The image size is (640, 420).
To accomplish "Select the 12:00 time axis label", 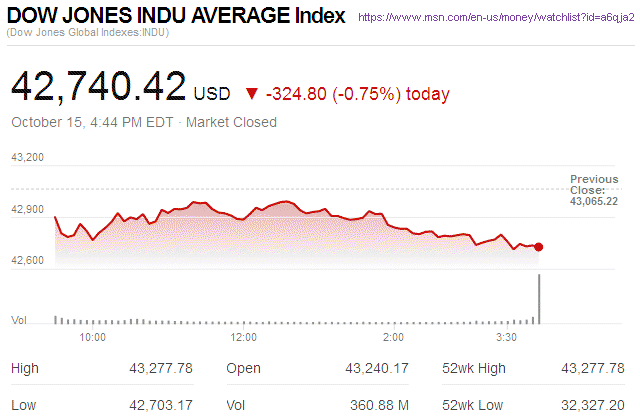I will (x=244, y=337).
